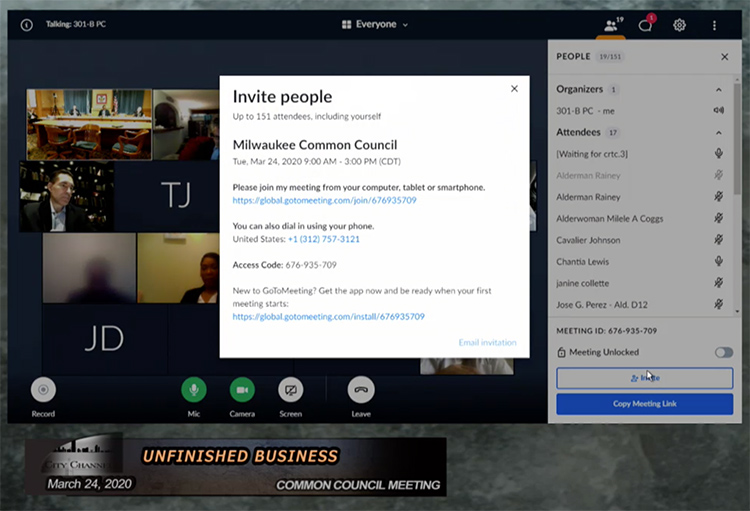750x511 pixels.
Task: Toggle the greyed-out Alderman Rainey's muted mic
Action: point(718,175)
